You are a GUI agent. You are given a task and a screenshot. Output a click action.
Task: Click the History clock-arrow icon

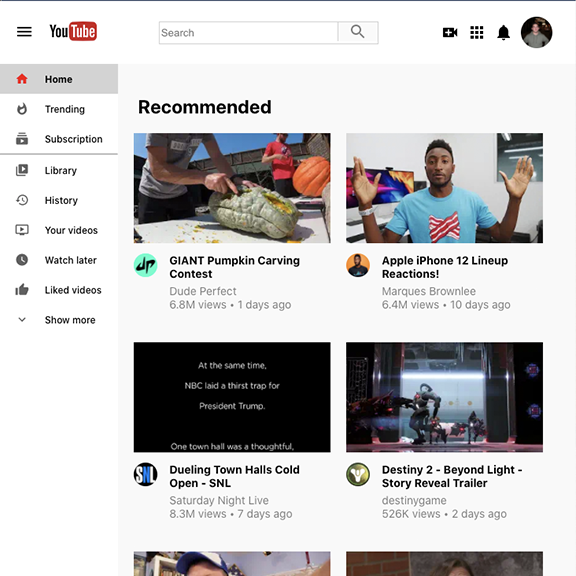pos(22,200)
